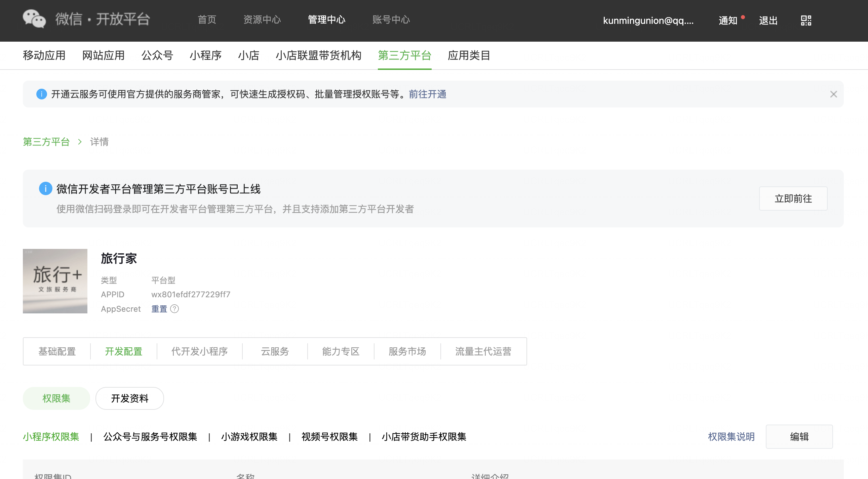The width and height of the screenshot is (868, 479).
Task: Switch to 小店 tab
Action: (x=249, y=55)
